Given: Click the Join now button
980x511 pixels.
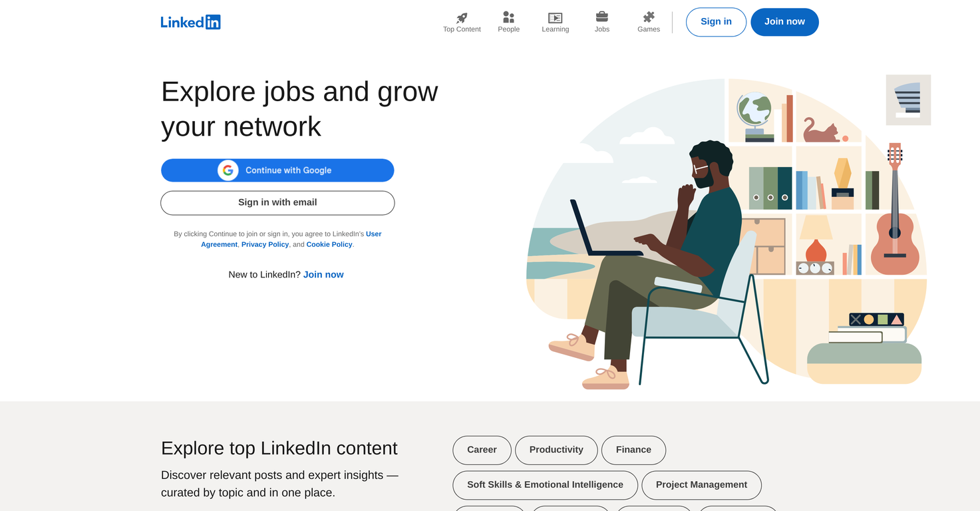Looking at the screenshot, I should pyautogui.click(x=784, y=21).
